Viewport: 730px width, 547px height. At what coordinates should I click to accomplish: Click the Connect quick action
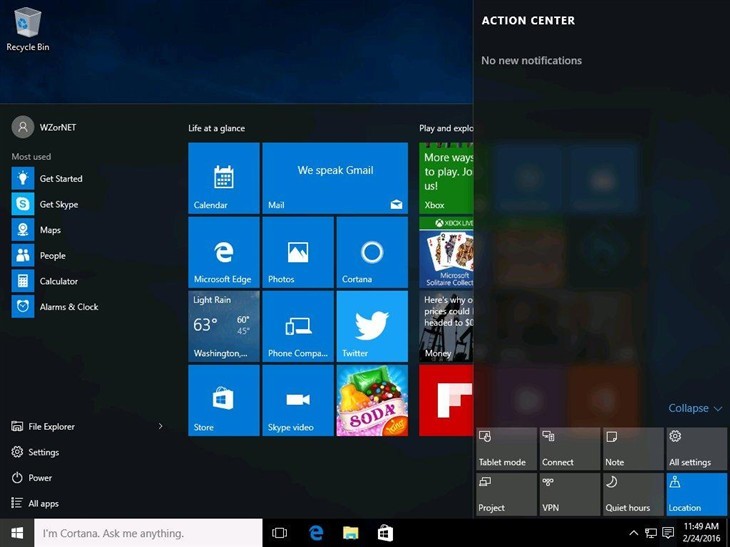(x=569, y=449)
